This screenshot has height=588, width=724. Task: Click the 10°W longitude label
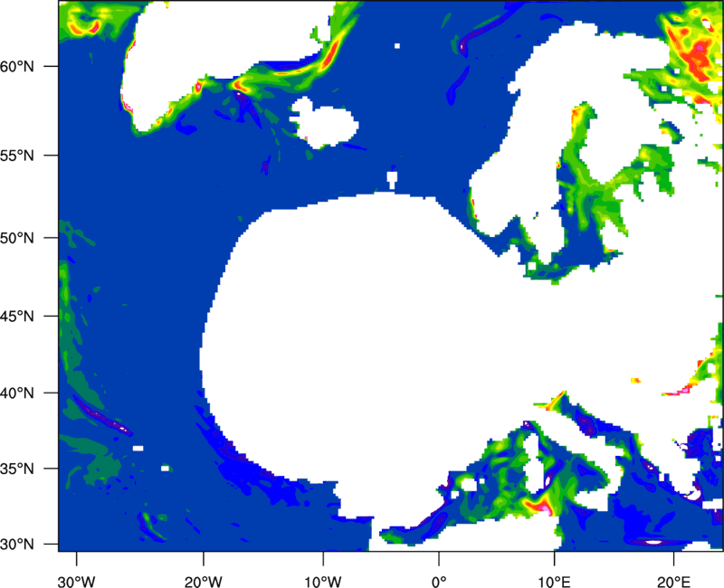point(323,582)
